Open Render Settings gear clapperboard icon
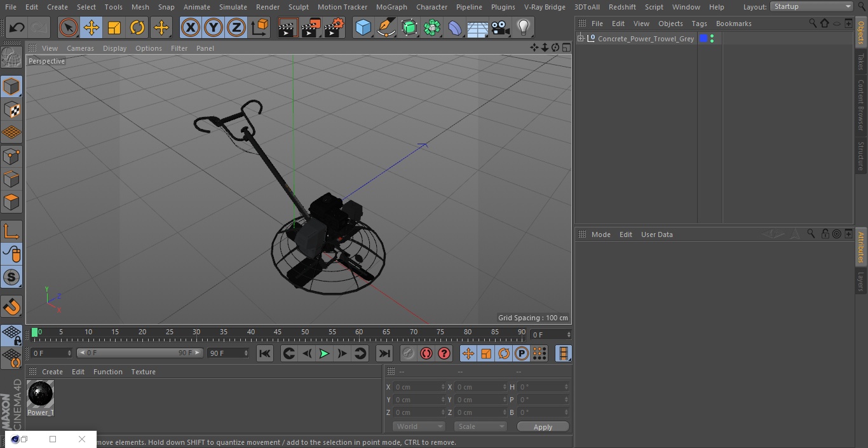868x448 pixels. (x=334, y=27)
